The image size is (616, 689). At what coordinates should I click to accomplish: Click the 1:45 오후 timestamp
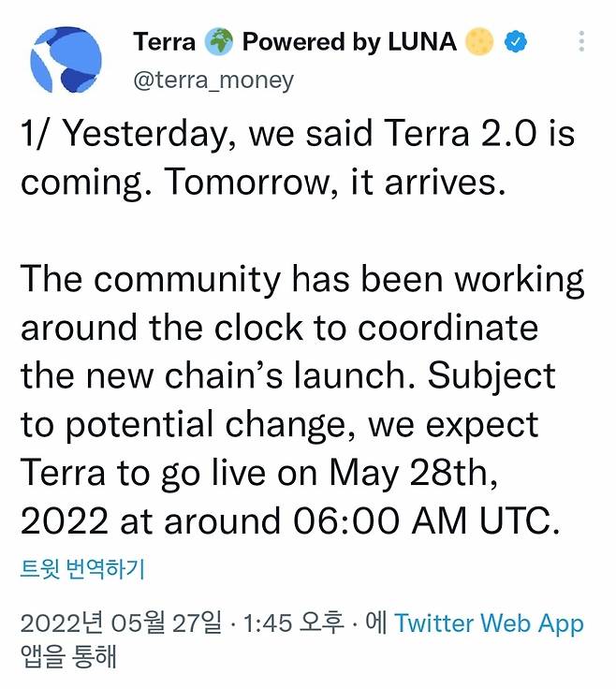[293, 623]
